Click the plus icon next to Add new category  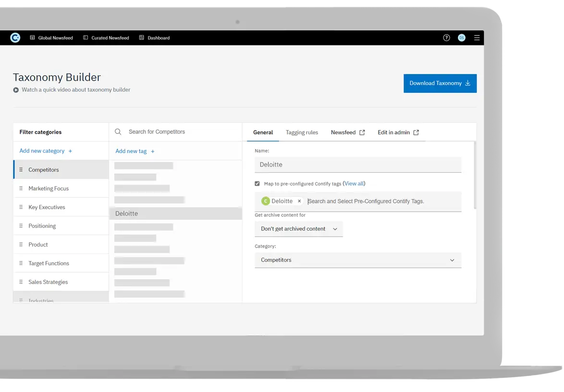[70, 151]
